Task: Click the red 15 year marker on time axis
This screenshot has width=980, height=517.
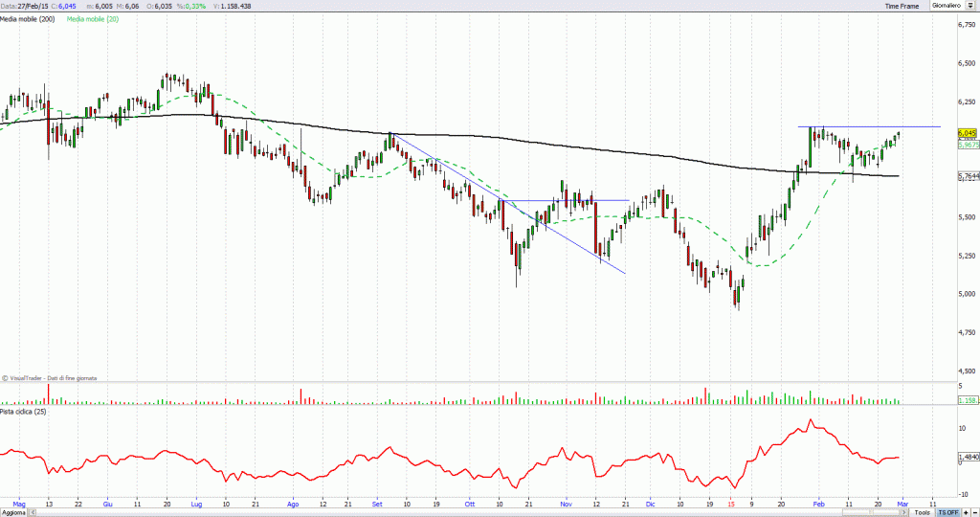Action: [730, 502]
